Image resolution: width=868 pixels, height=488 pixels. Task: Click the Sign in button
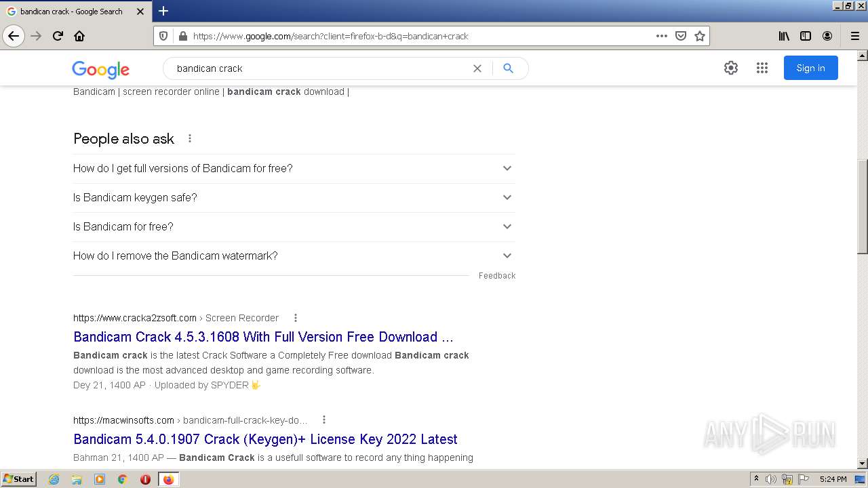(x=811, y=68)
